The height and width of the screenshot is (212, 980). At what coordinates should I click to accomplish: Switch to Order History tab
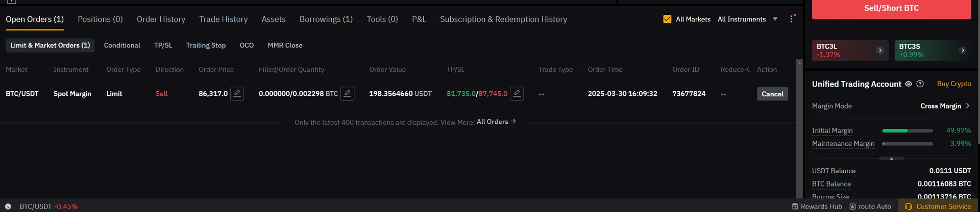[161, 19]
